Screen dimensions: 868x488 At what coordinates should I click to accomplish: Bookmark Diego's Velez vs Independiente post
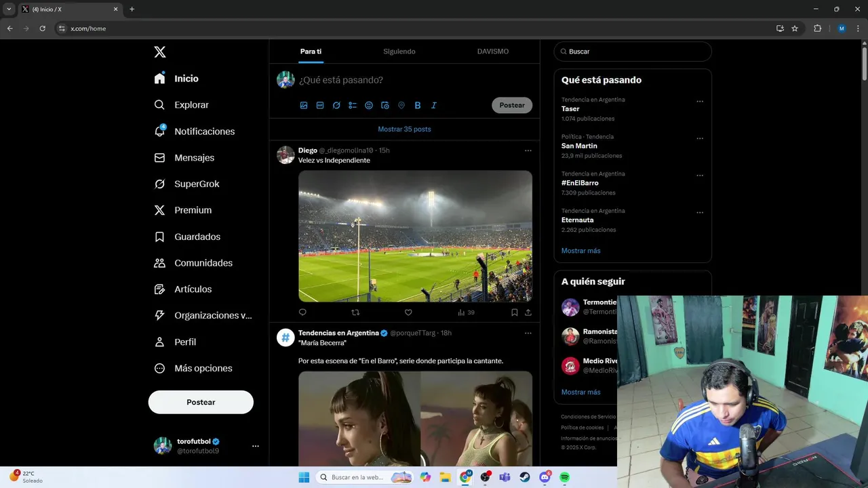[x=515, y=312]
